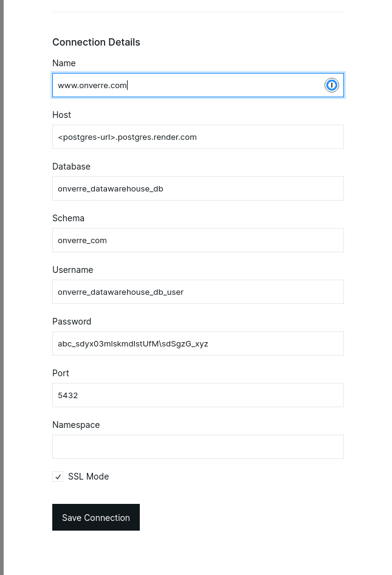Click the Schema field showing onverre_com

click(x=198, y=240)
